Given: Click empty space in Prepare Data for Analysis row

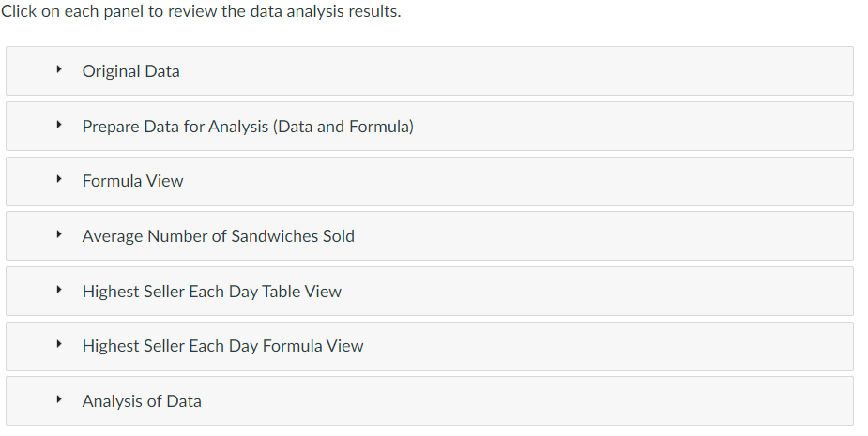Looking at the screenshot, I should (657, 127).
